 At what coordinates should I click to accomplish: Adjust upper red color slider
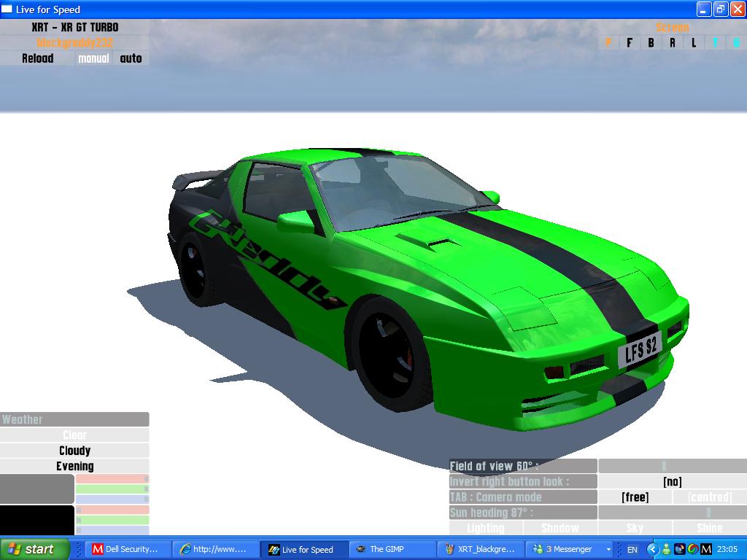pos(112,478)
